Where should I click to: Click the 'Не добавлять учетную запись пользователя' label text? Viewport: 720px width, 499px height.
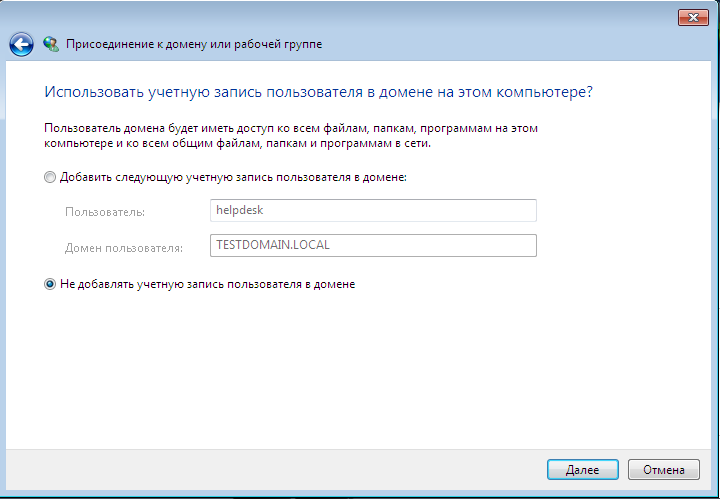[x=207, y=284]
